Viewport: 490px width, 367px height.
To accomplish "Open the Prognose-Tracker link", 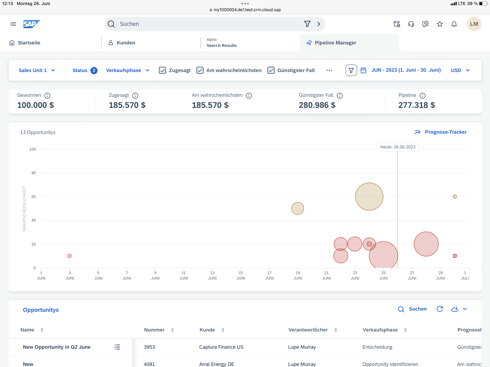I will [x=440, y=132].
